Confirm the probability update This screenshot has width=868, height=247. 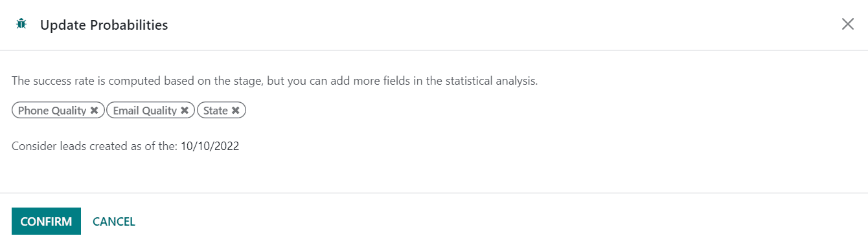(46, 221)
